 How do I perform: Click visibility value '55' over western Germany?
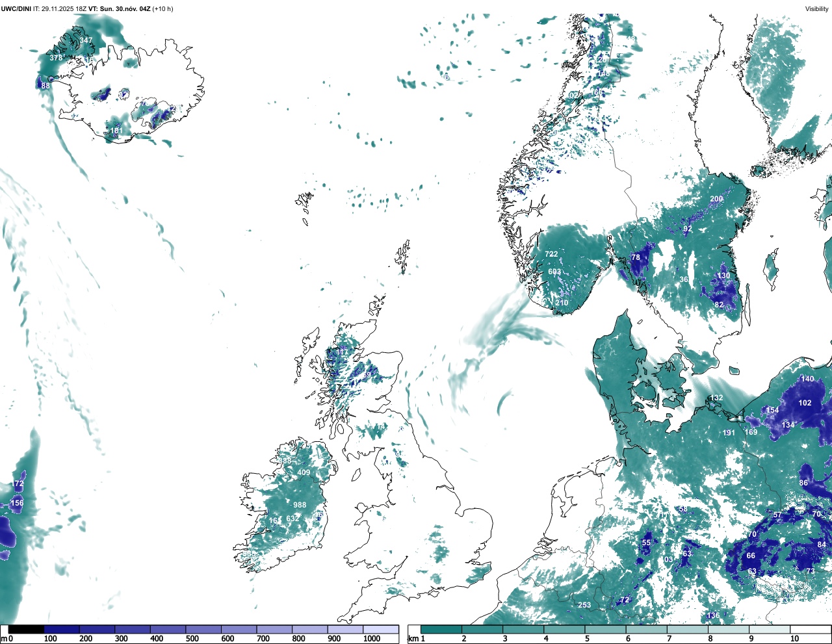pyautogui.click(x=646, y=543)
